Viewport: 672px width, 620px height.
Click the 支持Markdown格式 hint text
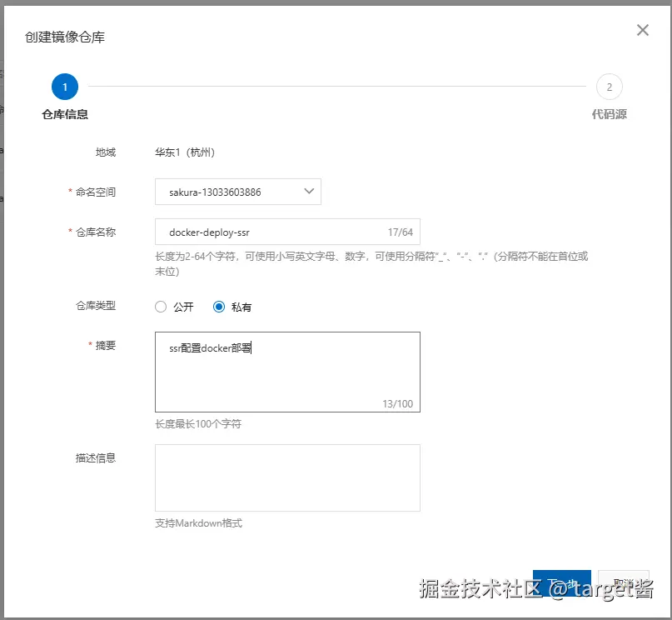point(198,523)
